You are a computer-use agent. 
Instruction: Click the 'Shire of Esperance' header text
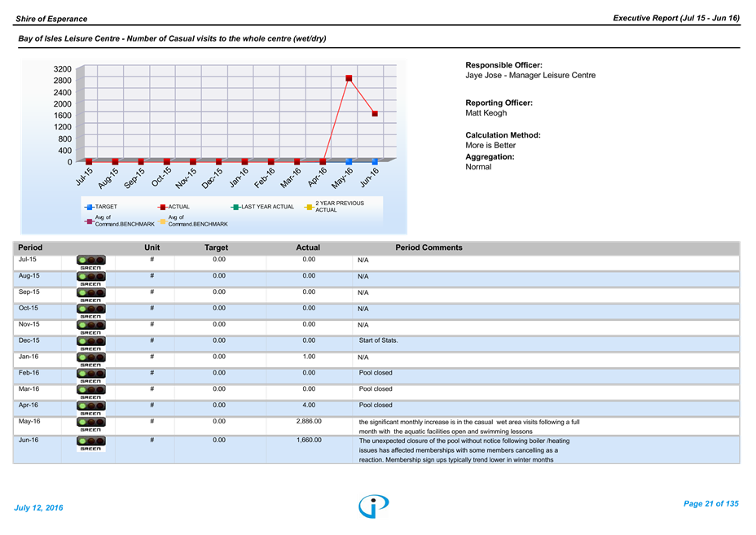[x=51, y=19]
